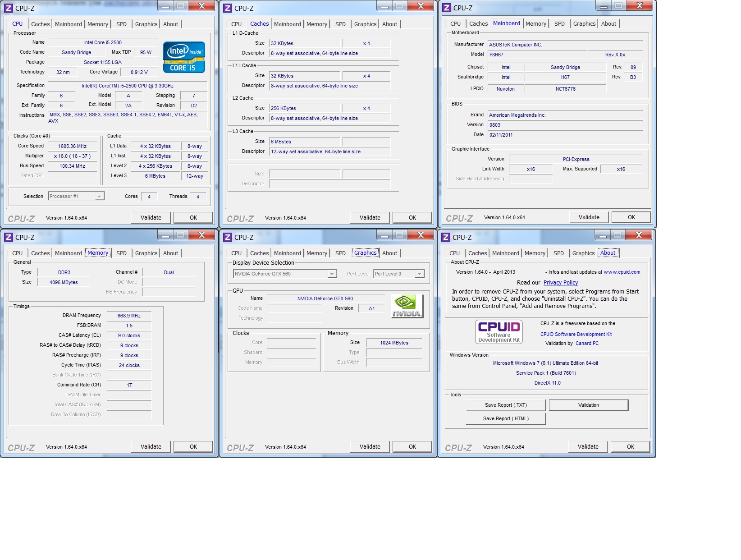
Task: Click Validate in the CPU tab window
Action: coord(151,218)
